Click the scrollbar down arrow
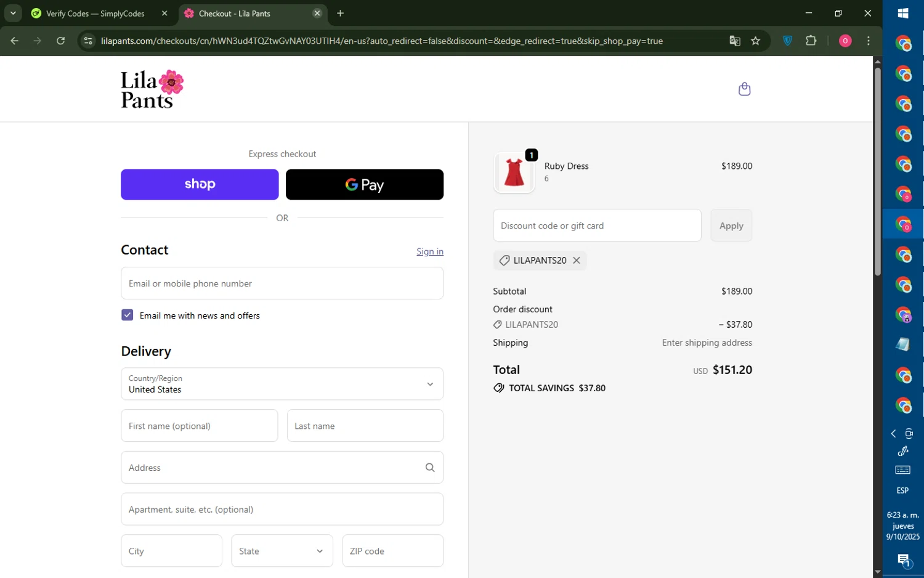 pos(877,572)
